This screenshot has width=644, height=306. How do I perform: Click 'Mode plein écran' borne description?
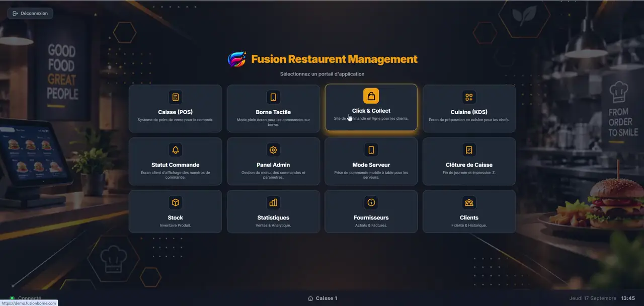pyautogui.click(x=273, y=122)
